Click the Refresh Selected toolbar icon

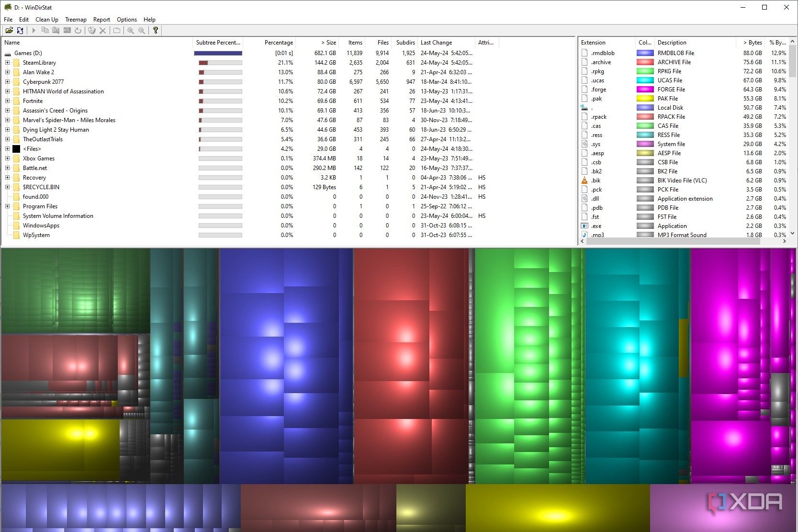[78, 31]
